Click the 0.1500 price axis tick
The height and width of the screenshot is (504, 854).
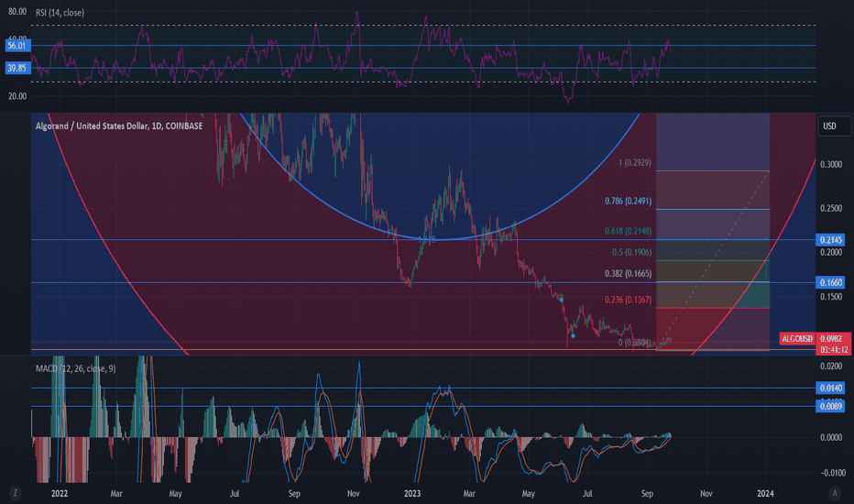pos(831,297)
